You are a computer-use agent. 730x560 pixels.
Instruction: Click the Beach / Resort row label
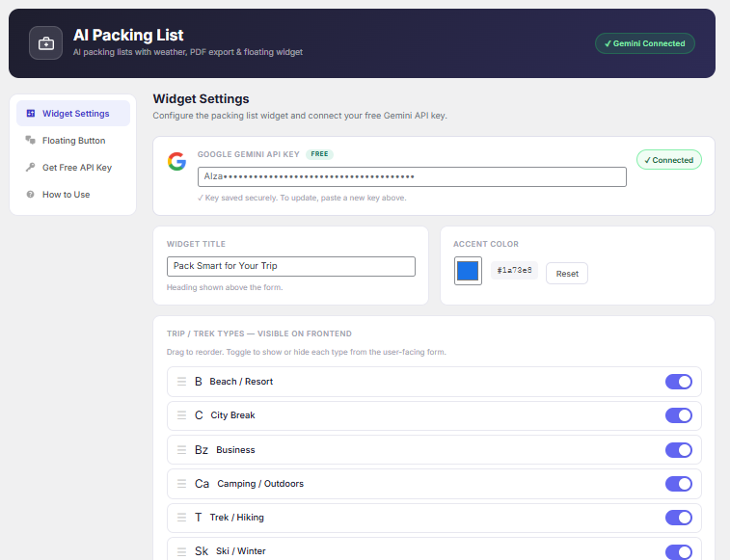pos(241,382)
